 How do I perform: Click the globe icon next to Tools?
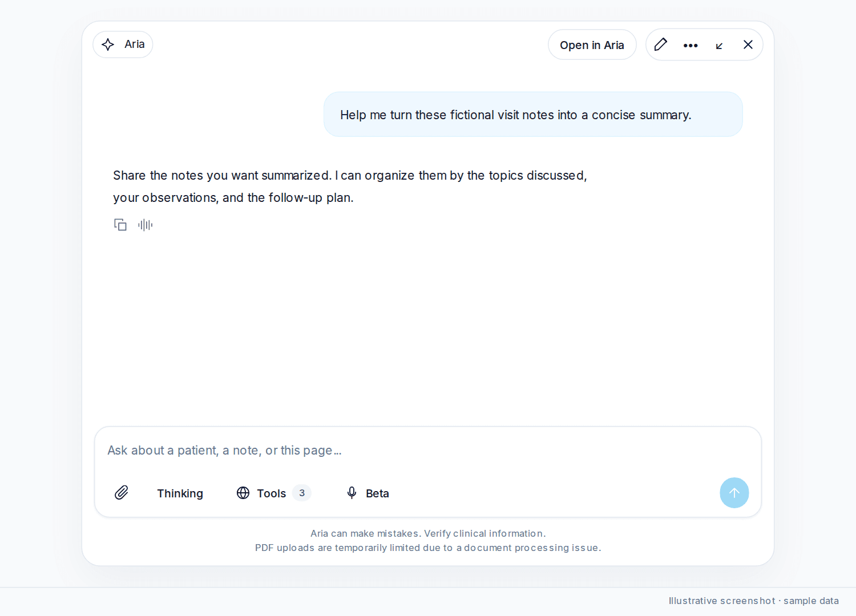pyautogui.click(x=243, y=493)
